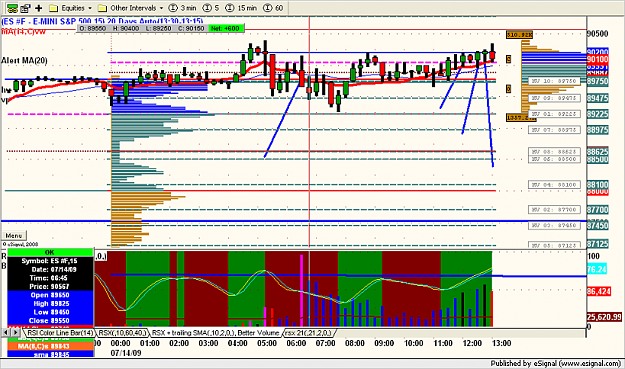625x369 pixels.
Task: Click the HV 04: 88100 label box
Action: click(x=554, y=185)
